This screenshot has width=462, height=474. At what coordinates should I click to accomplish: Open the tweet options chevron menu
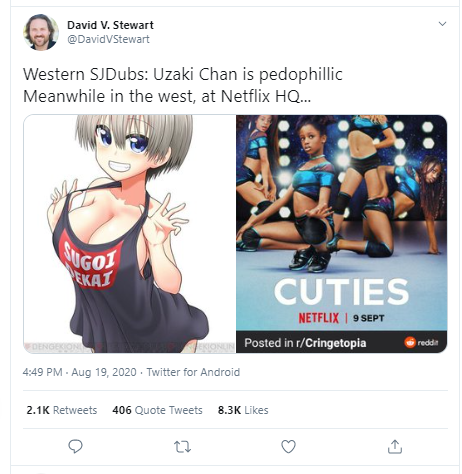(x=442, y=24)
